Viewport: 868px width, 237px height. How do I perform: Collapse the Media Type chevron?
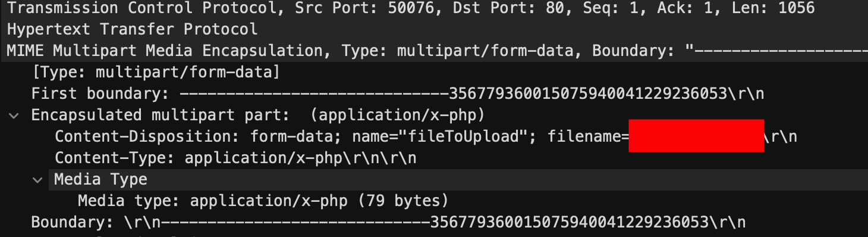click(37, 179)
